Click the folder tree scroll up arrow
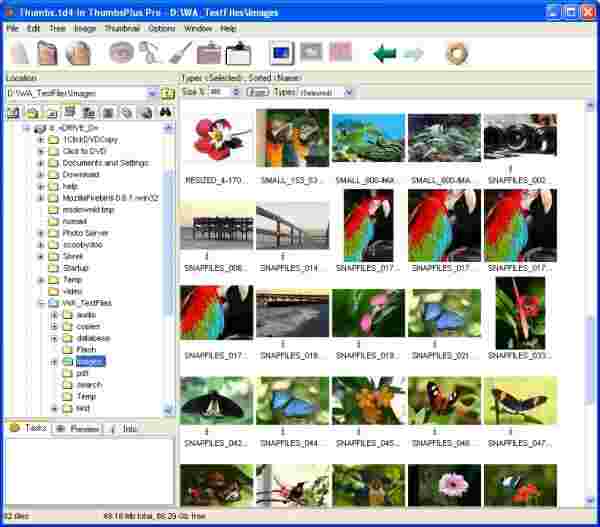The width and height of the screenshot is (600, 527). [168, 128]
